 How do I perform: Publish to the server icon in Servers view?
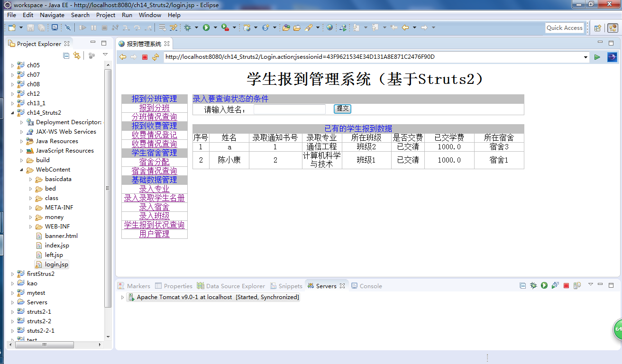pyautogui.click(x=577, y=286)
